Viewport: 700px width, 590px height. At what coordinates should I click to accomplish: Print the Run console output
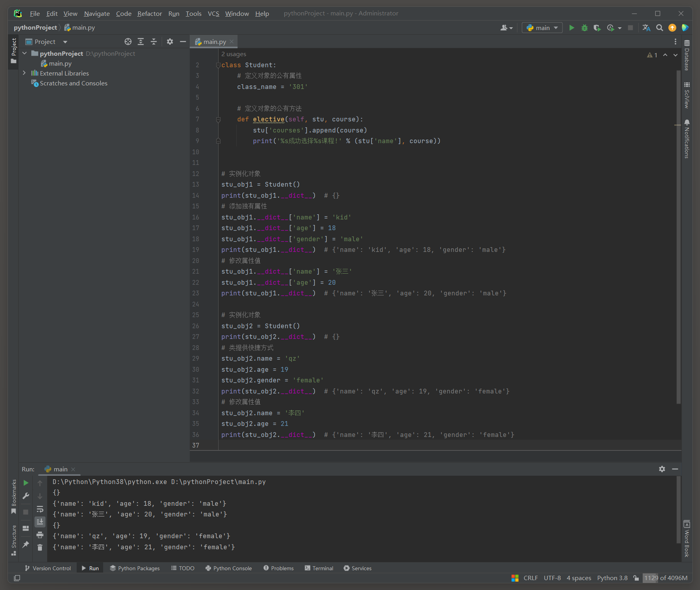(40, 535)
